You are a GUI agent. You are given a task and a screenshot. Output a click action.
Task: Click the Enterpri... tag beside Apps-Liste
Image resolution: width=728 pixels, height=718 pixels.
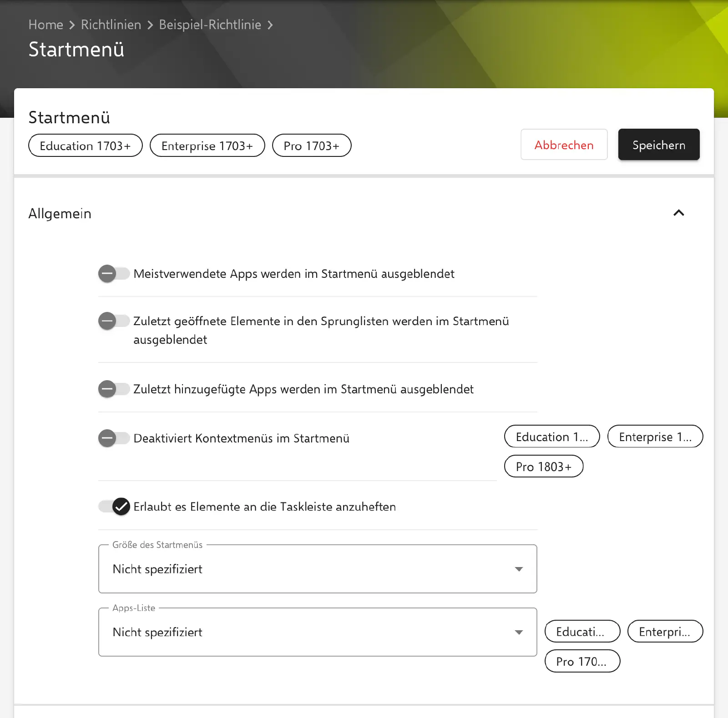pyautogui.click(x=665, y=632)
